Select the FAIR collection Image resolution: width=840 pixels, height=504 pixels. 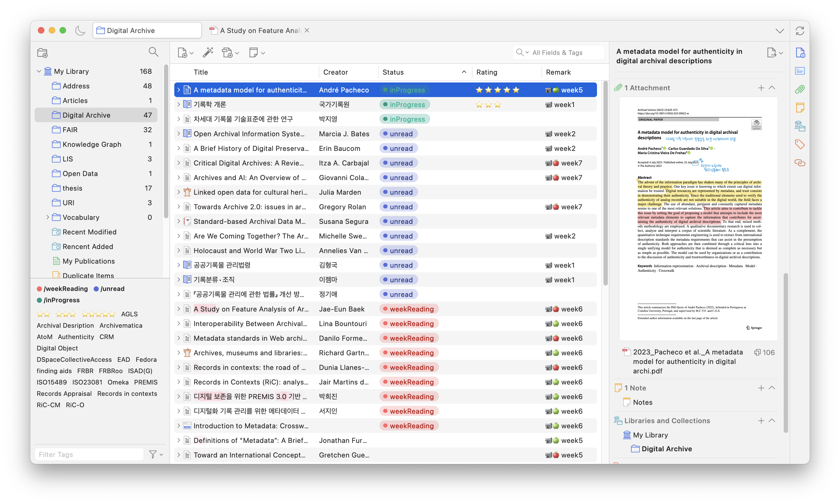[x=96, y=130]
